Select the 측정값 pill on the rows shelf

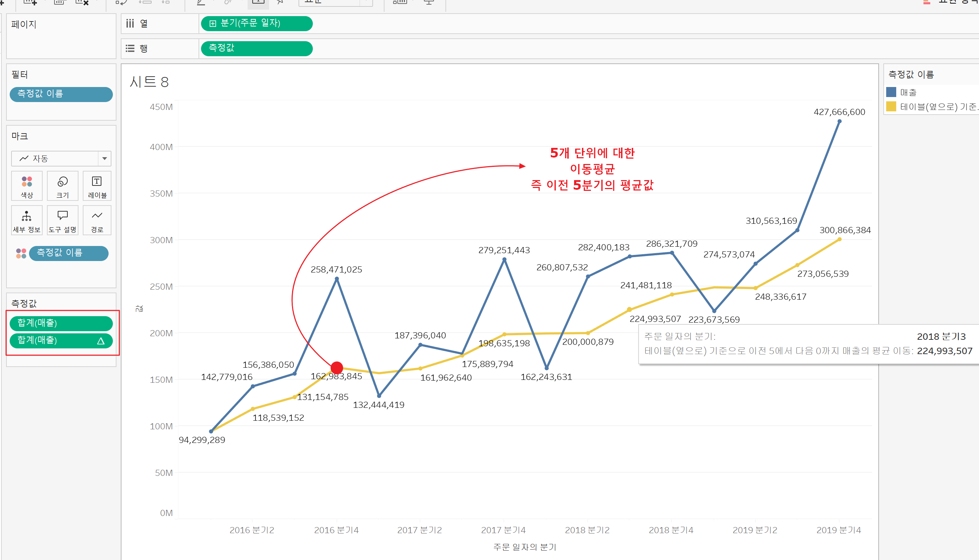[x=256, y=48]
